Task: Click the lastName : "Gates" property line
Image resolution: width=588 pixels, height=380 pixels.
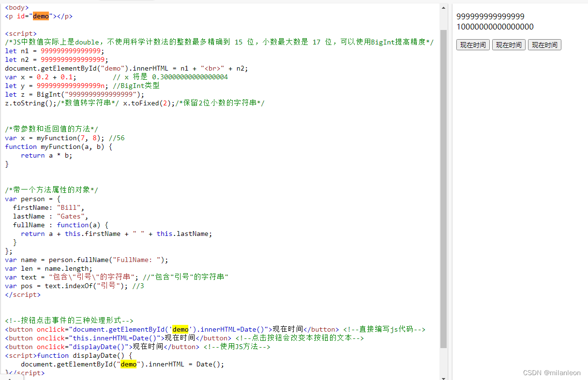Action: click(x=50, y=216)
